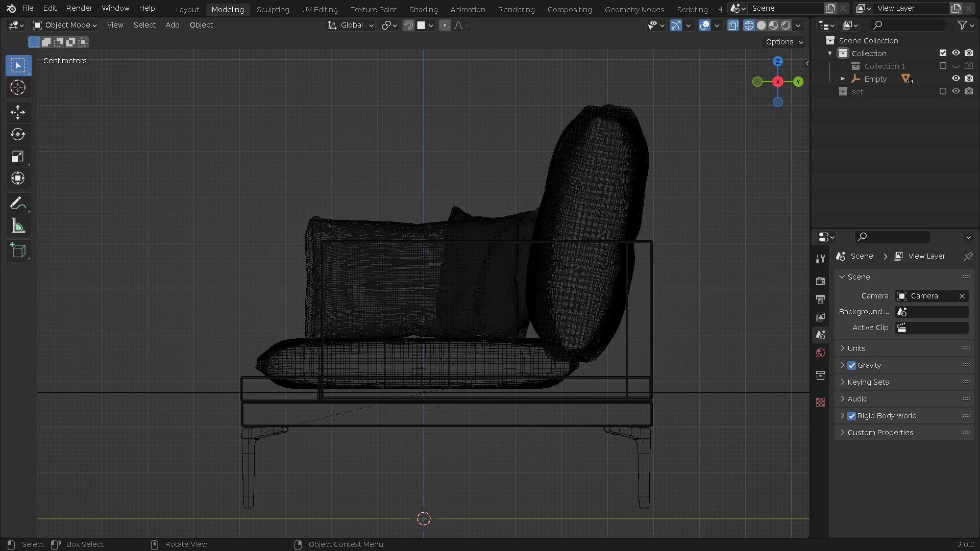Collapse the Collection in the outliner
The width and height of the screenshot is (980, 551).
coord(831,53)
